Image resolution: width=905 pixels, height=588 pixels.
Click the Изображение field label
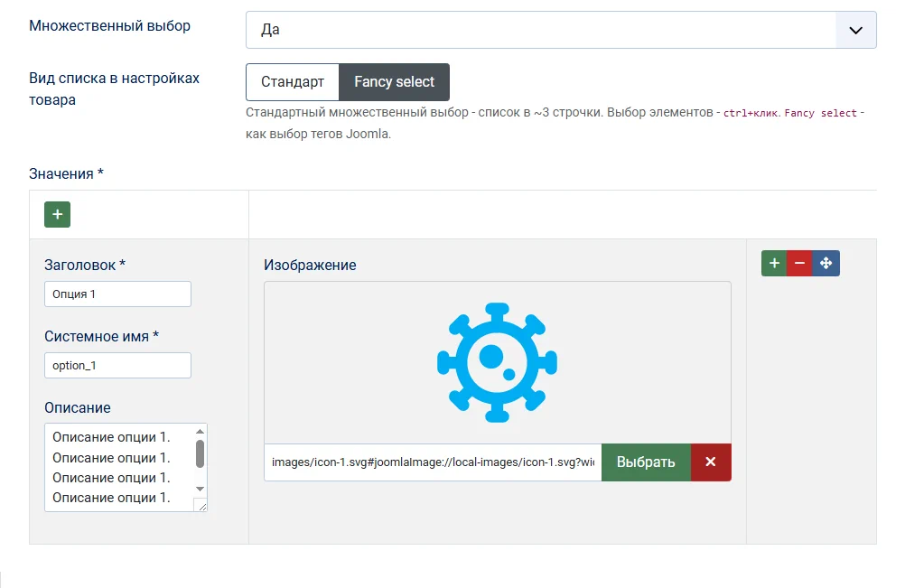310,266
